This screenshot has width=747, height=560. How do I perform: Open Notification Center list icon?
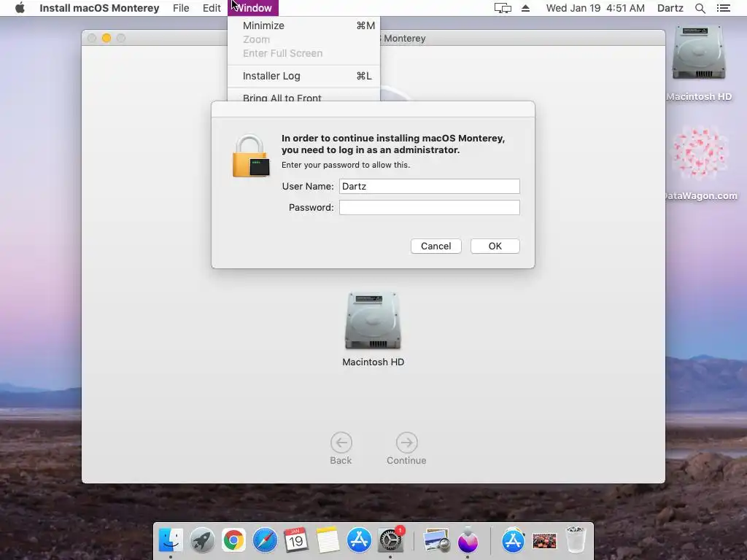(723, 8)
